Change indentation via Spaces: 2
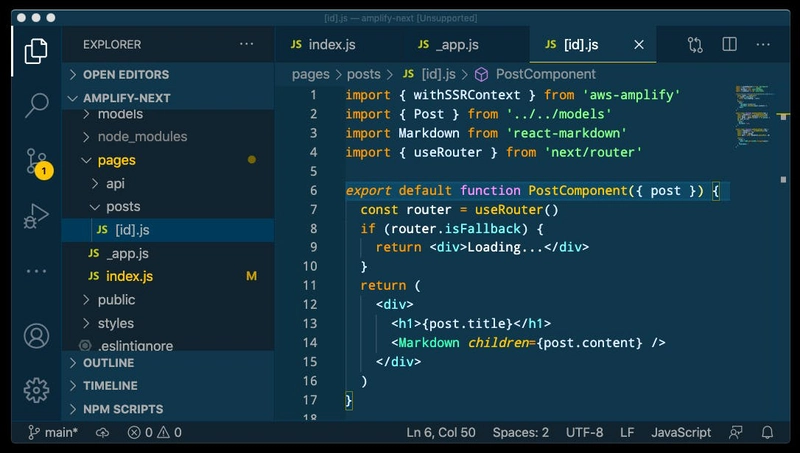This screenshot has height=453, width=800. click(520, 433)
